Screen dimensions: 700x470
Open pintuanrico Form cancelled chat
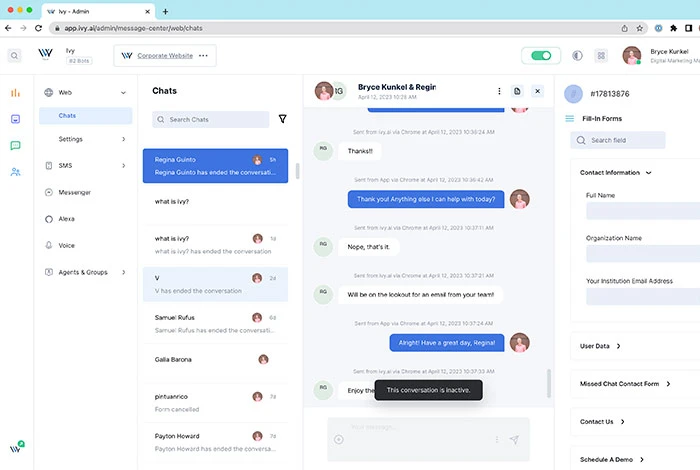click(215, 403)
